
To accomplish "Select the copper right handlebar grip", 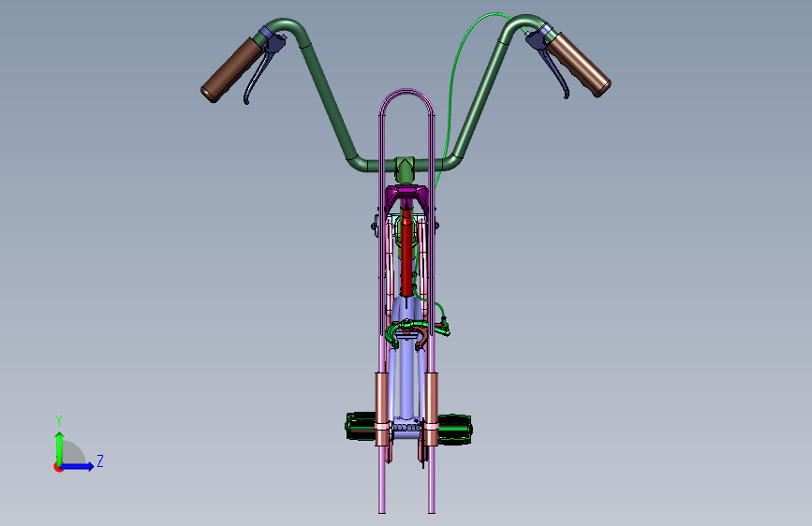I will click(580, 65).
